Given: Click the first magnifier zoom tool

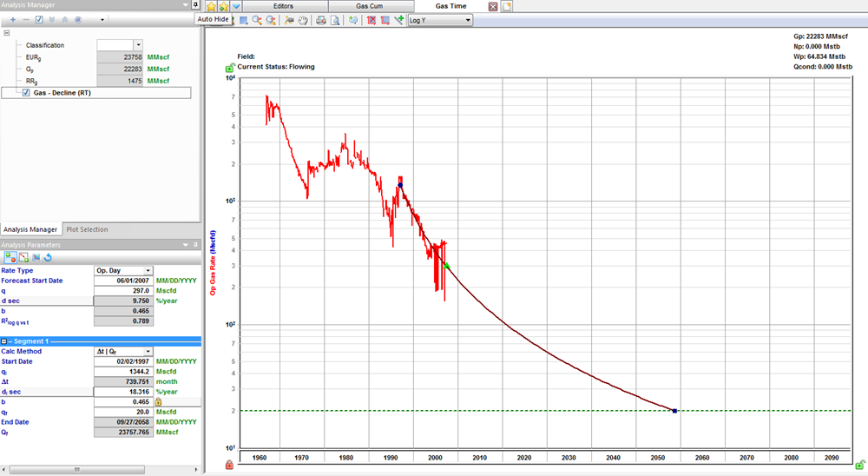Looking at the screenshot, I should pyautogui.click(x=257, y=21).
